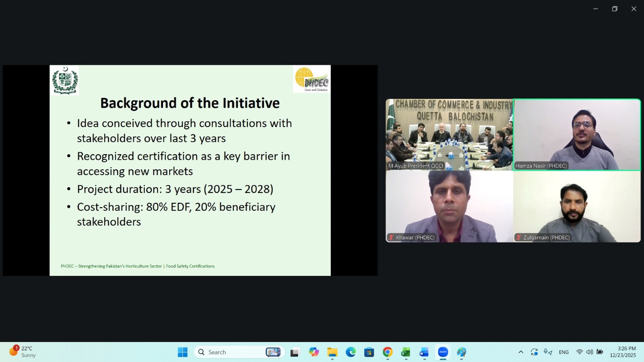Open Microsoft Word from the taskbar
Screen dimensions: 644x362
[424, 352]
